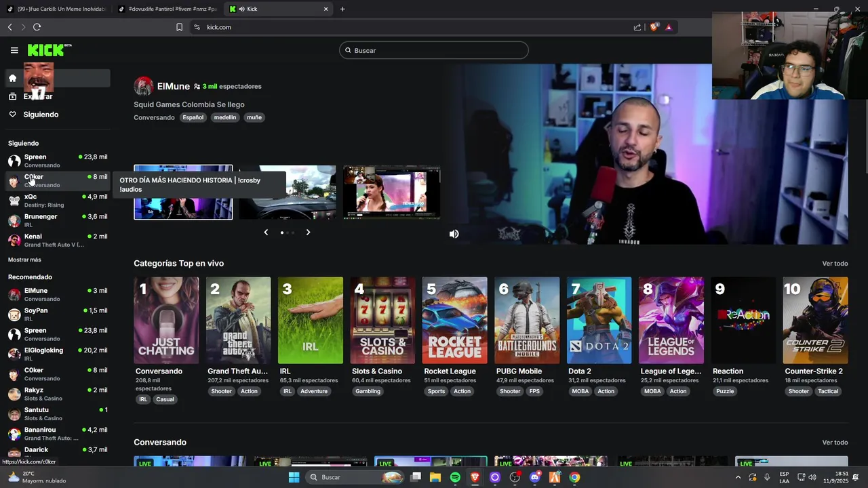Open IRL category card
868x488 pixels.
tap(311, 320)
